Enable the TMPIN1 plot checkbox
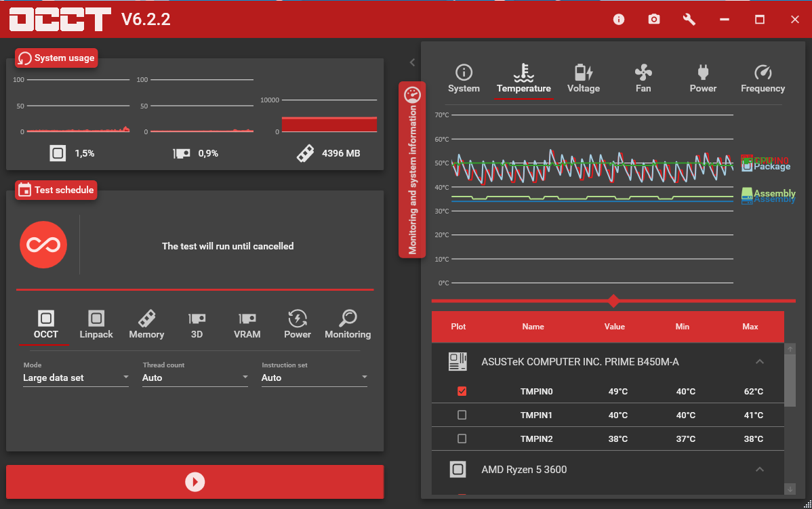The height and width of the screenshot is (509, 812). point(462,415)
